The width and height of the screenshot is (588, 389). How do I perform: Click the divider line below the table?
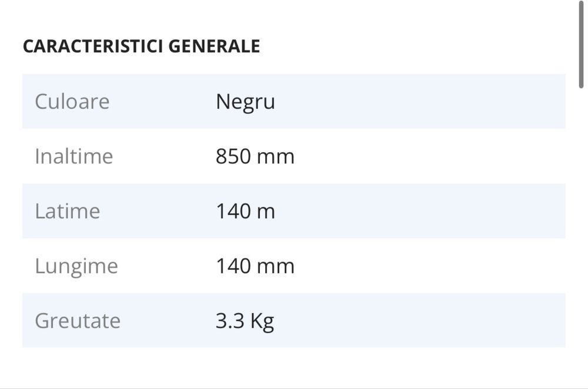294,388
